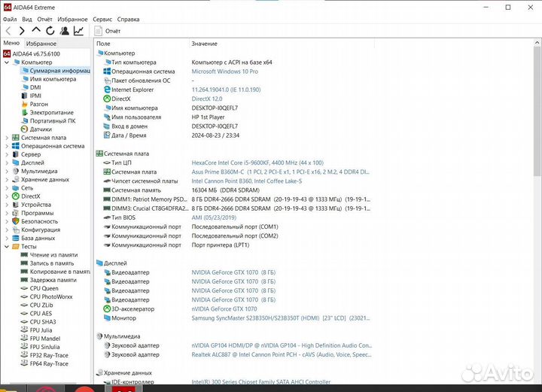Screen dimensions: 542x392
Task: Open the DirectX 12.0 link
Action: (207, 99)
